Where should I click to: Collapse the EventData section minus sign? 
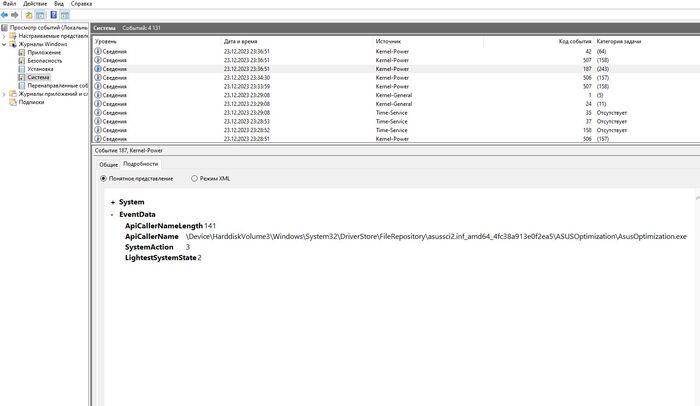[x=112, y=215]
